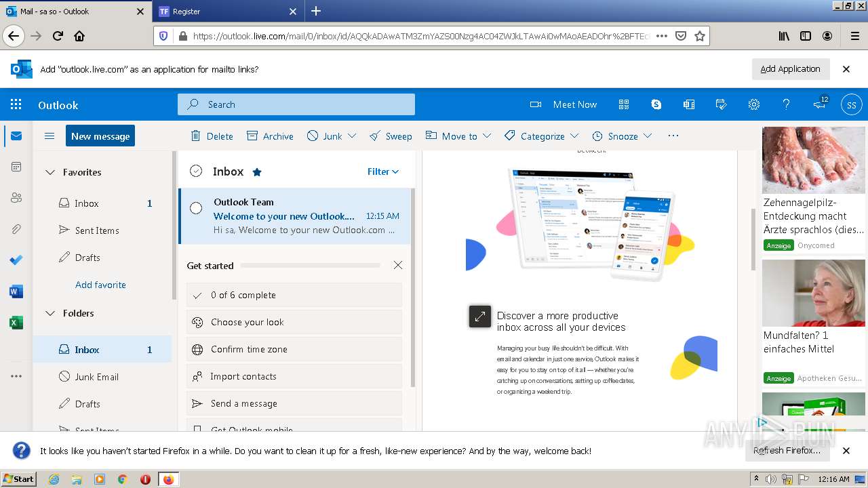Open the Junk dropdown arrow
Image resolution: width=868 pixels, height=488 pixels.
352,136
